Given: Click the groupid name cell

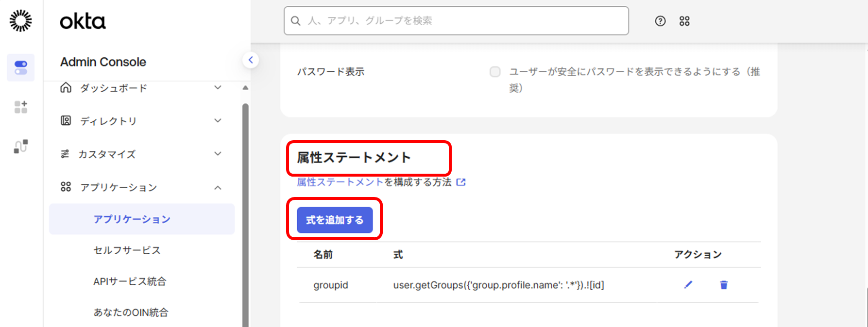Looking at the screenshot, I should click(x=331, y=285).
